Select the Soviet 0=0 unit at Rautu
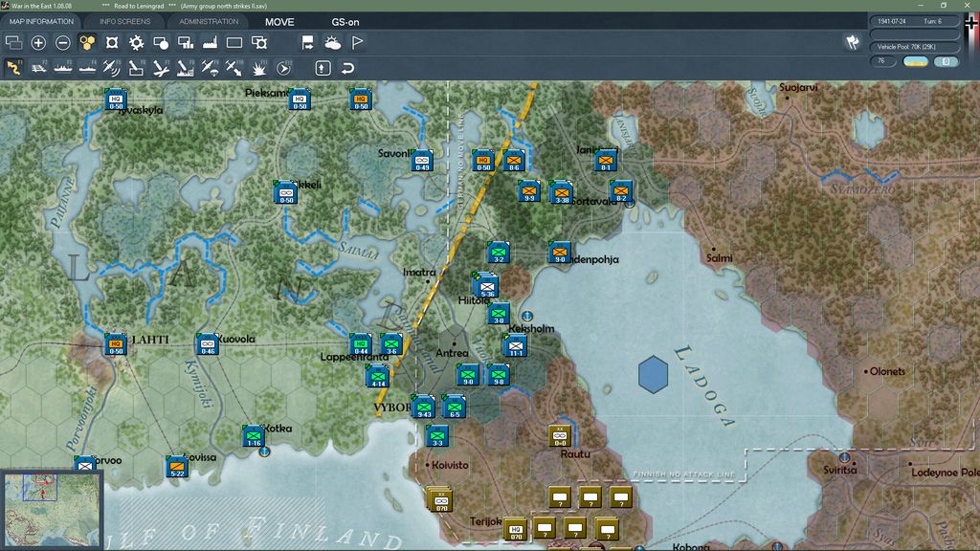The width and height of the screenshot is (980, 551). tap(559, 436)
